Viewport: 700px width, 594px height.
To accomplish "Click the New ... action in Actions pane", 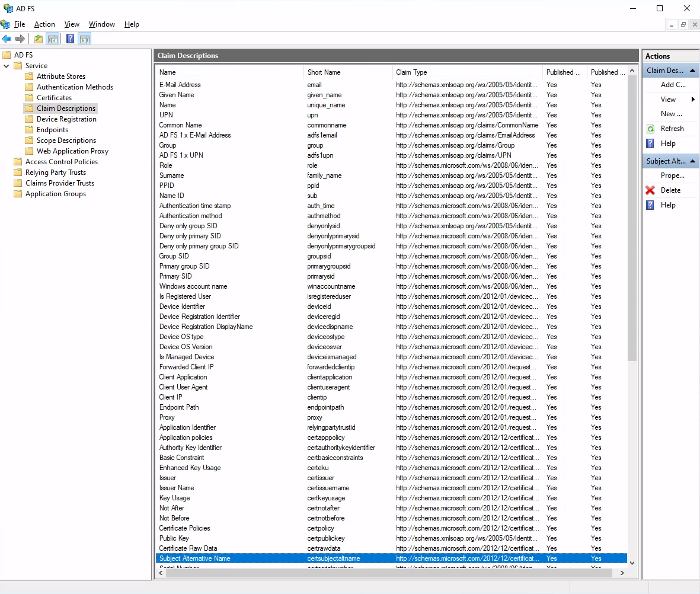I will pos(672,114).
